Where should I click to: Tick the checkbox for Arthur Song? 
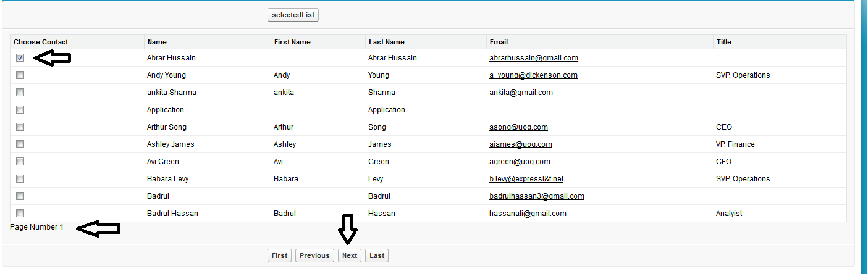click(x=20, y=127)
